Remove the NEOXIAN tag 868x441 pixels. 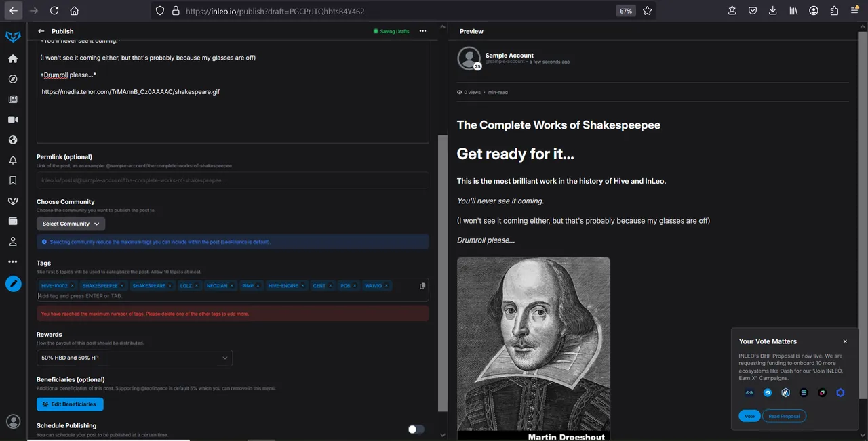231,286
